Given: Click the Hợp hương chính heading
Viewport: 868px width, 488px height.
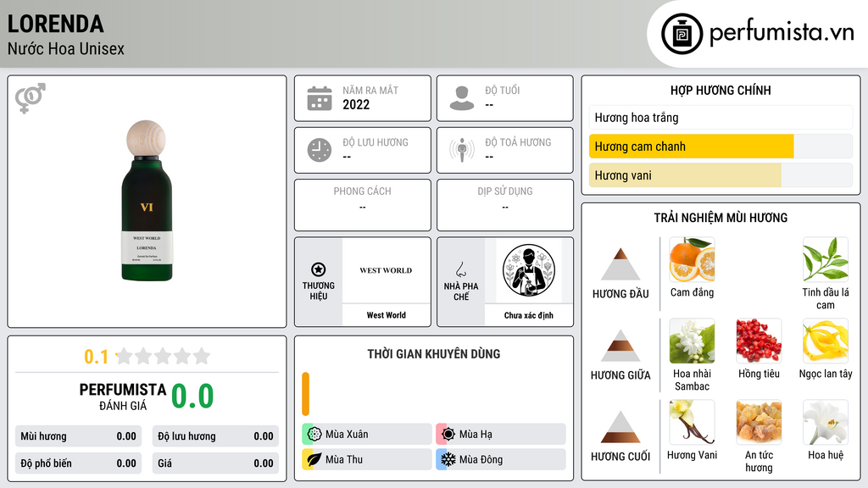Looking at the screenshot, I should point(721,90).
